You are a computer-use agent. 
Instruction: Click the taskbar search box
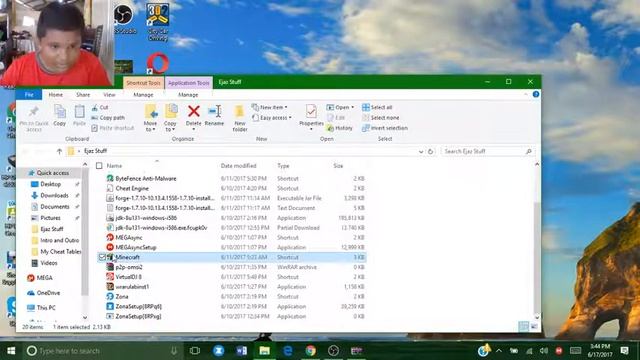[x=102, y=351]
